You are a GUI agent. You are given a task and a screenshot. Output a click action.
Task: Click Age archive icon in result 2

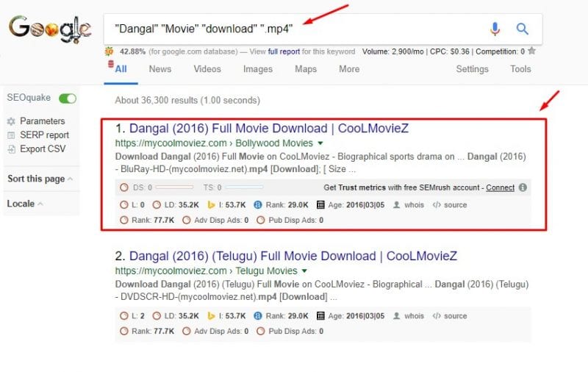(x=320, y=315)
